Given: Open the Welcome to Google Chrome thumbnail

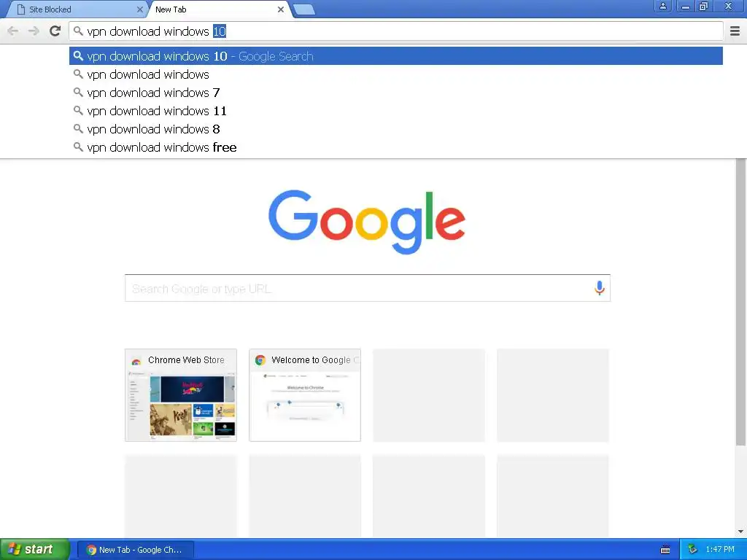Looking at the screenshot, I should click(305, 395).
